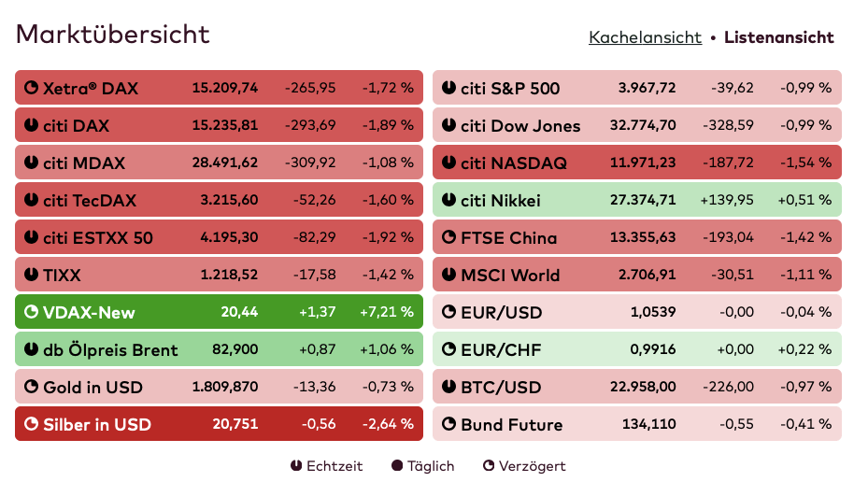Click the db Ölpreis Brent row
This screenshot has width=868, height=496.
(219, 349)
